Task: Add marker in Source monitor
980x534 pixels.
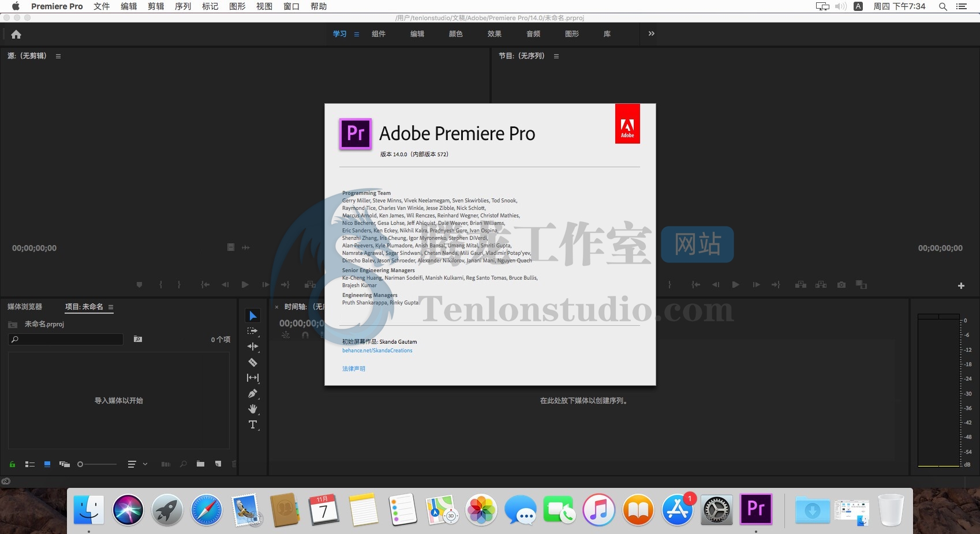Action: pos(139,285)
